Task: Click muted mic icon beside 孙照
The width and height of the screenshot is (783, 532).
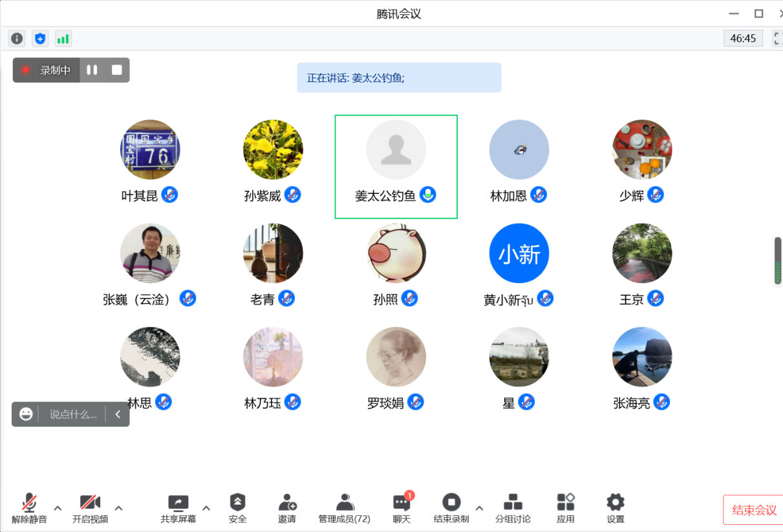Action: [x=409, y=298]
